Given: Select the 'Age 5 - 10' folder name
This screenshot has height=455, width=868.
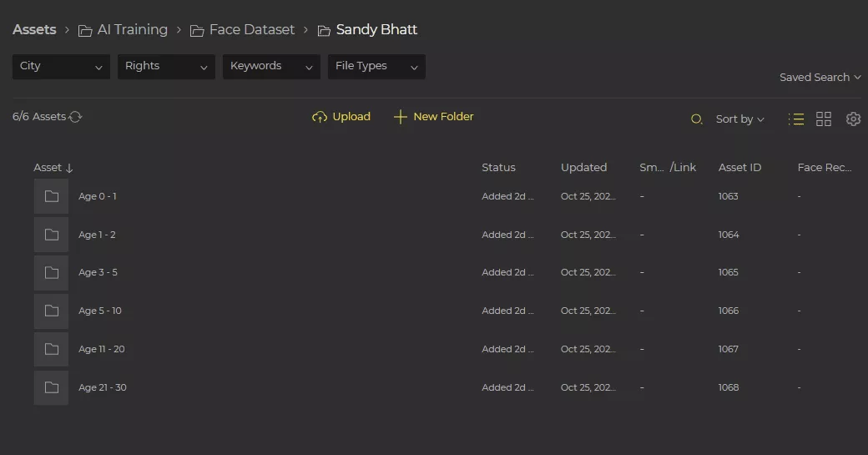Looking at the screenshot, I should (x=99, y=311).
